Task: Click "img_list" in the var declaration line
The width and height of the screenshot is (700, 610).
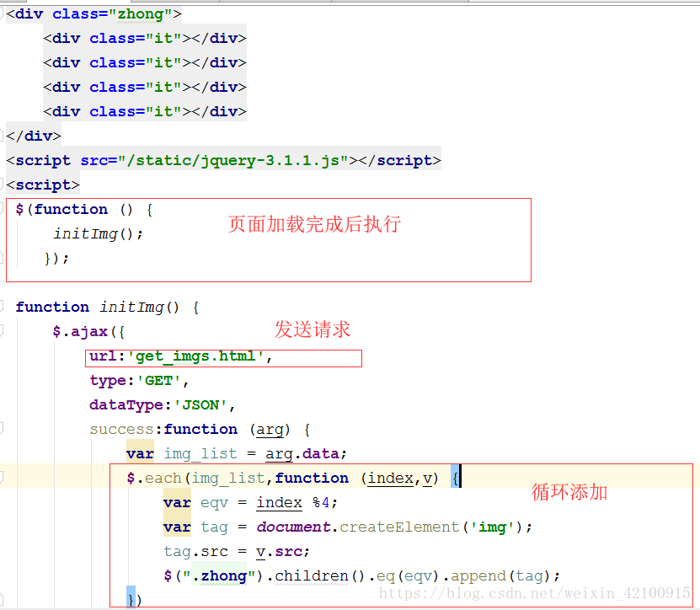Action: pyautogui.click(x=200, y=453)
